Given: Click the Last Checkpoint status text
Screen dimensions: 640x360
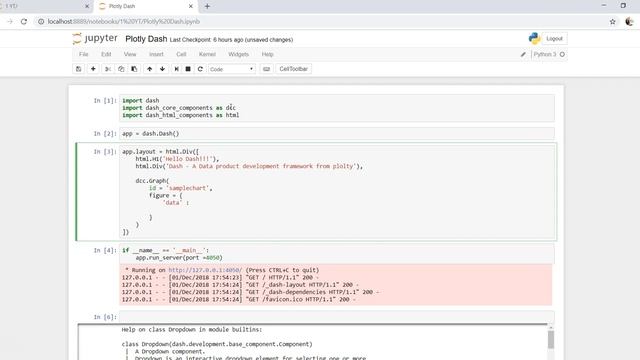Looking at the screenshot, I should coord(231,40).
